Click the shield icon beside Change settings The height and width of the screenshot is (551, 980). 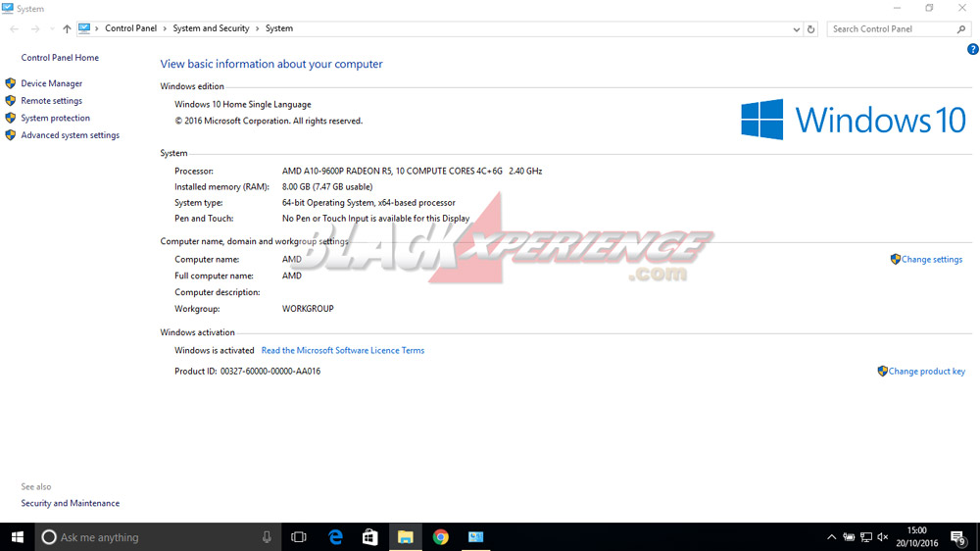[895, 259]
